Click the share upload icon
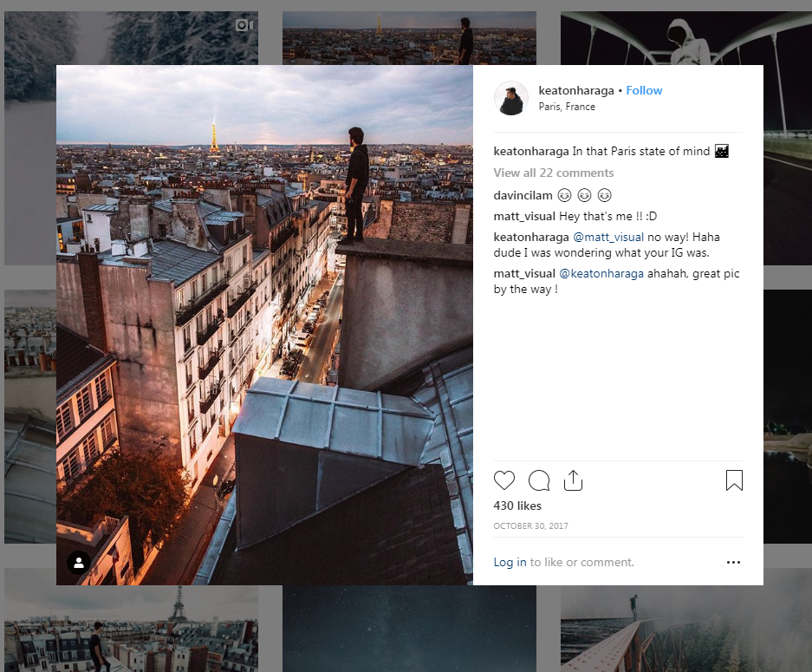This screenshot has height=672, width=812. pos(573,480)
